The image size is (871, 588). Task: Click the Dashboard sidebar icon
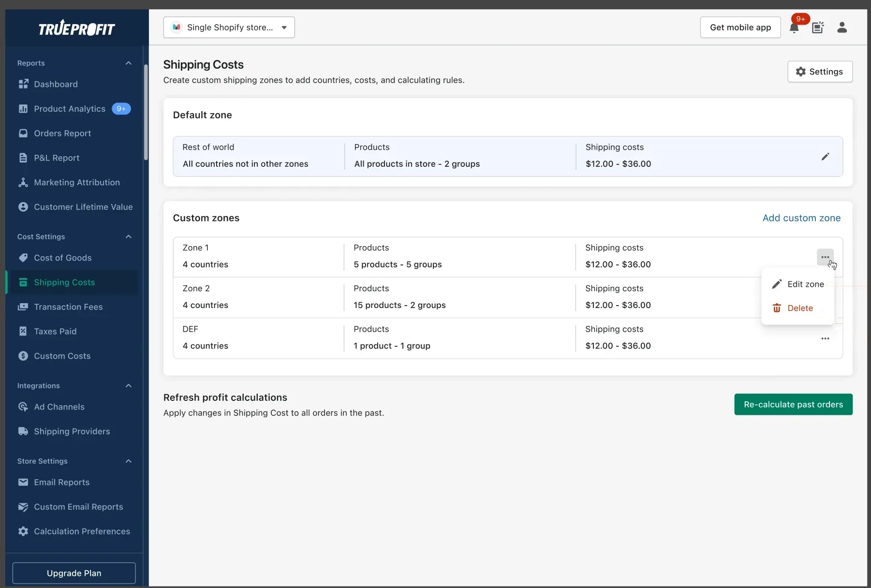(23, 84)
